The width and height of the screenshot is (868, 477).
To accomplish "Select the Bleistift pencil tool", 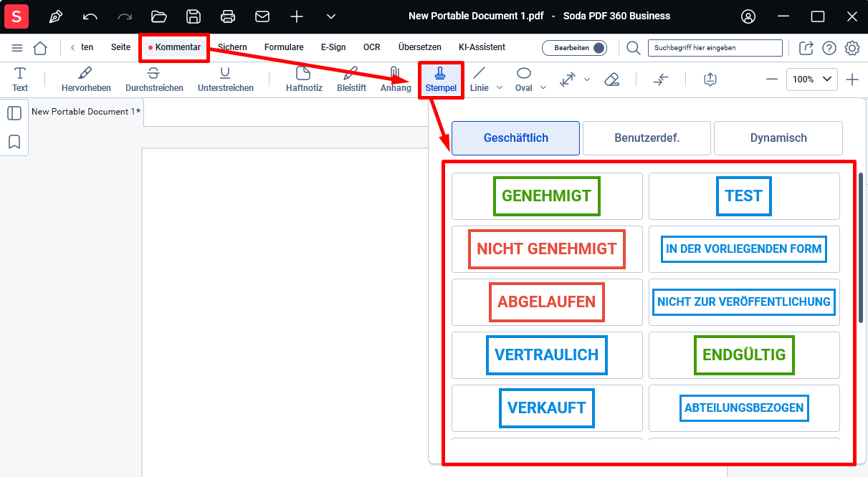I will 351,79.
